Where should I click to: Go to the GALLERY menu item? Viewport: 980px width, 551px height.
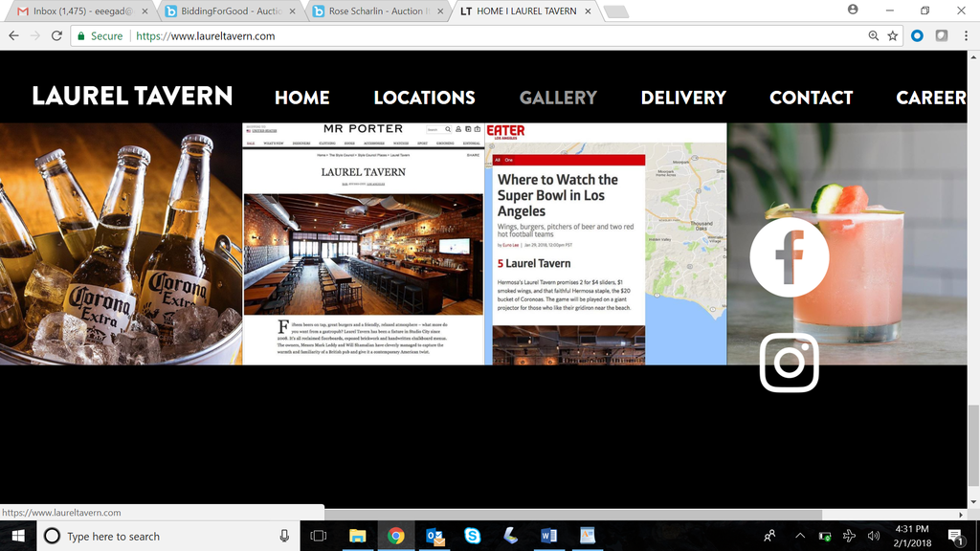tap(558, 98)
